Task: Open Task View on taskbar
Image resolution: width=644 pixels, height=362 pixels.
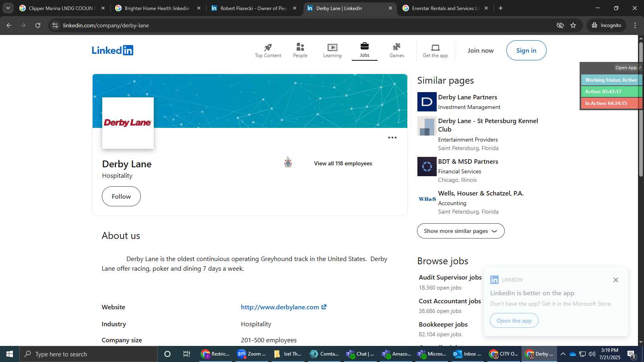Action: (x=186, y=354)
